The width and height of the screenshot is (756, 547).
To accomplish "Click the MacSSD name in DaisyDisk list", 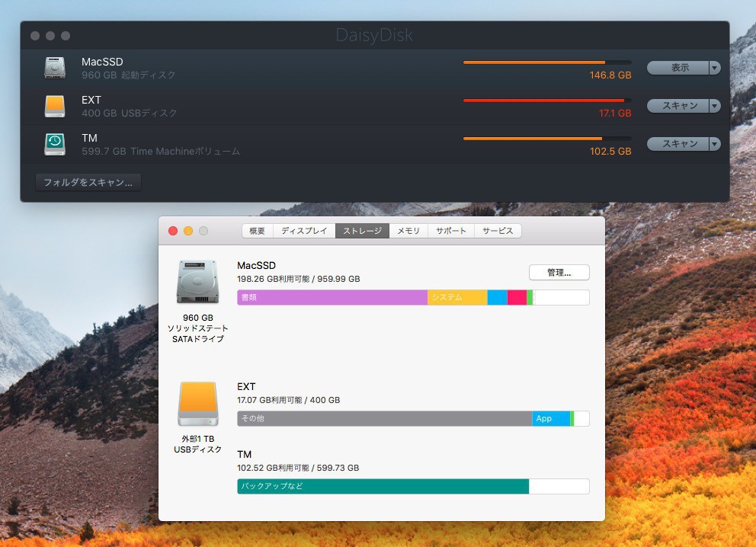I will click(x=102, y=62).
